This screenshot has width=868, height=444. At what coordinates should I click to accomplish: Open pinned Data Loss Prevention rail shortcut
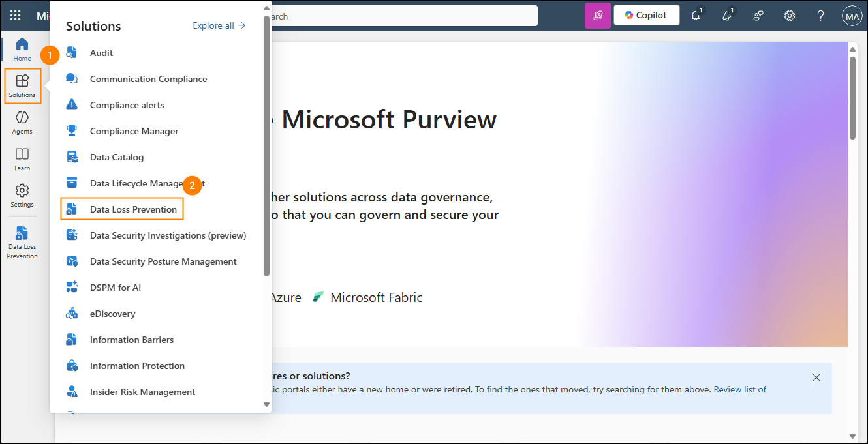(x=22, y=242)
